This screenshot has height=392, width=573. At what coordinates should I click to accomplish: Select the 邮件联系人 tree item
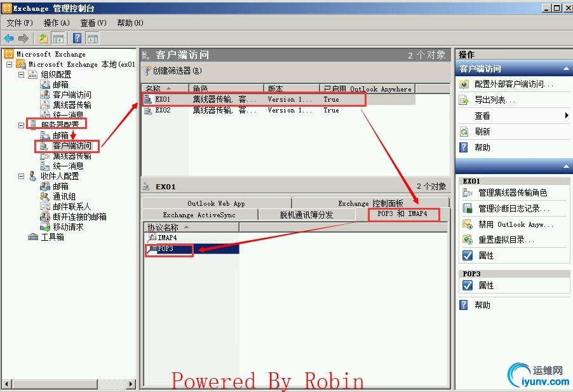(72, 206)
